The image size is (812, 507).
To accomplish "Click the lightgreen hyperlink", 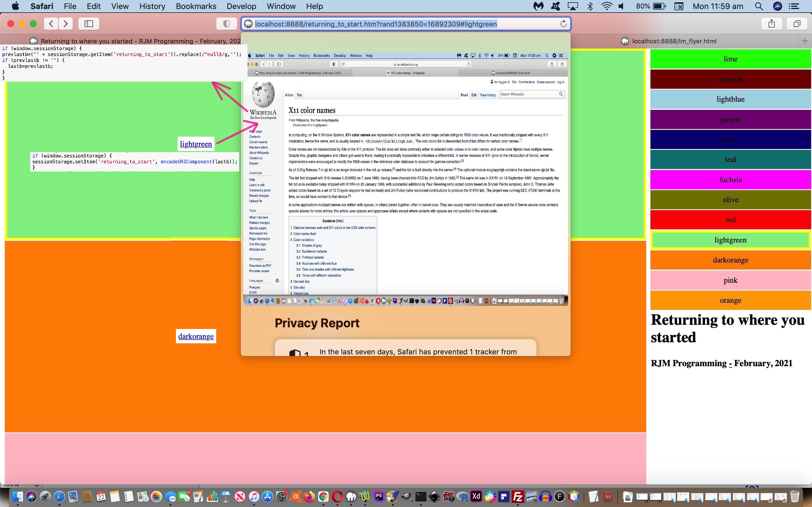I will [x=196, y=144].
